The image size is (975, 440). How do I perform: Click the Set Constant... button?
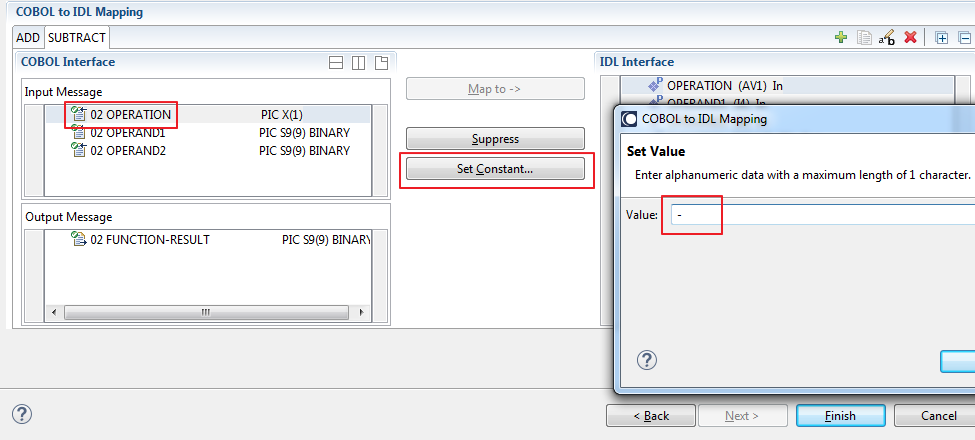[x=496, y=168]
